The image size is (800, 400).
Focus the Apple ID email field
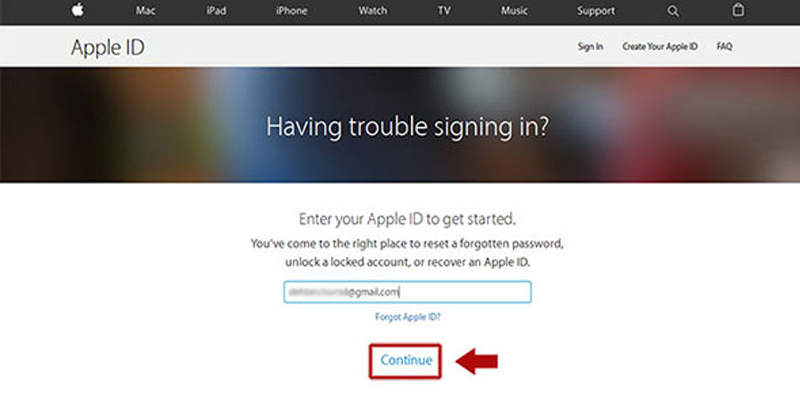(x=408, y=292)
